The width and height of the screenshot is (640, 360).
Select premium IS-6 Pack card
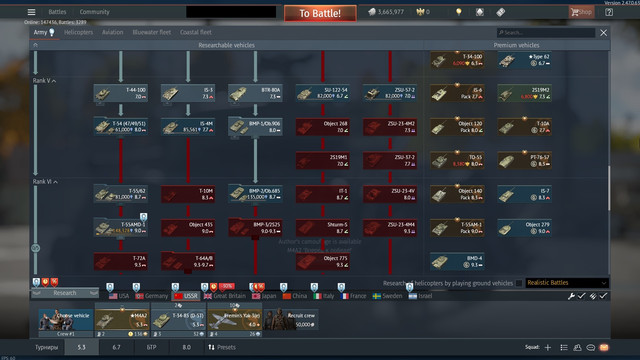457,93
